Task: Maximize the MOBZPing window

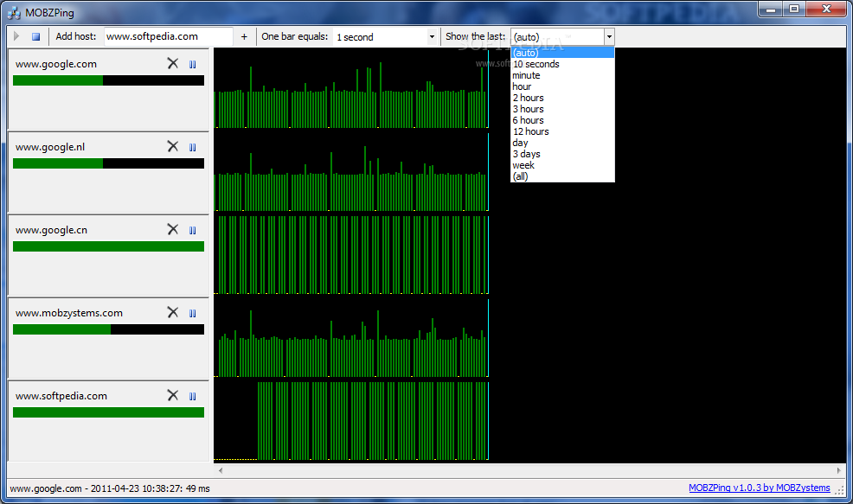Action: pyautogui.click(x=794, y=10)
